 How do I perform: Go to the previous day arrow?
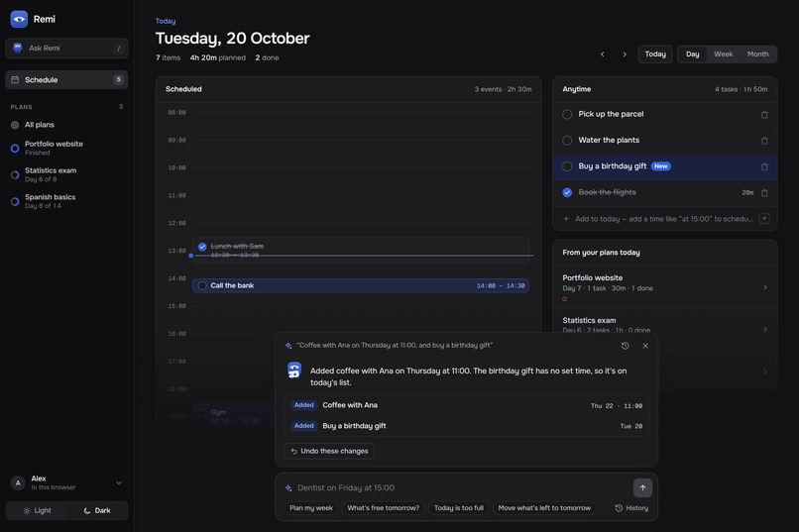pos(603,53)
